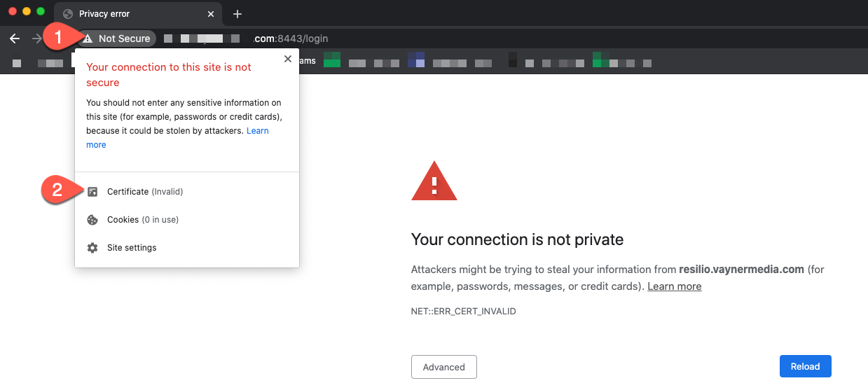Viewport: 868px width, 390px height.
Task: Close the Privacy error tab
Action: pyautogui.click(x=209, y=14)
